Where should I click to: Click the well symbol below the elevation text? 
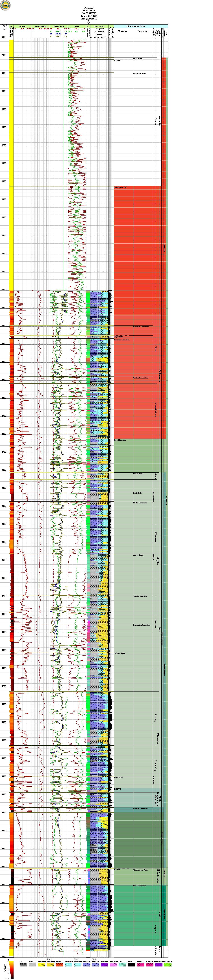click(88, 22)
